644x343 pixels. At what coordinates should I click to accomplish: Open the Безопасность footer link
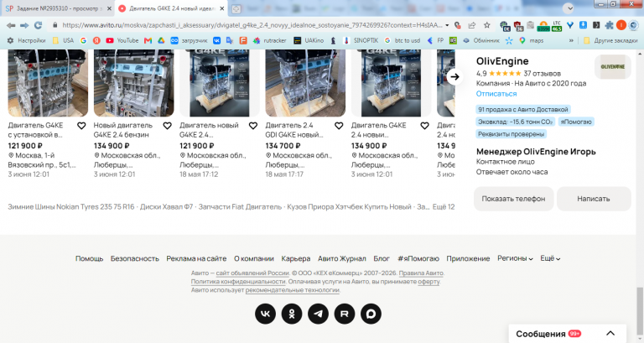point(135,258)
